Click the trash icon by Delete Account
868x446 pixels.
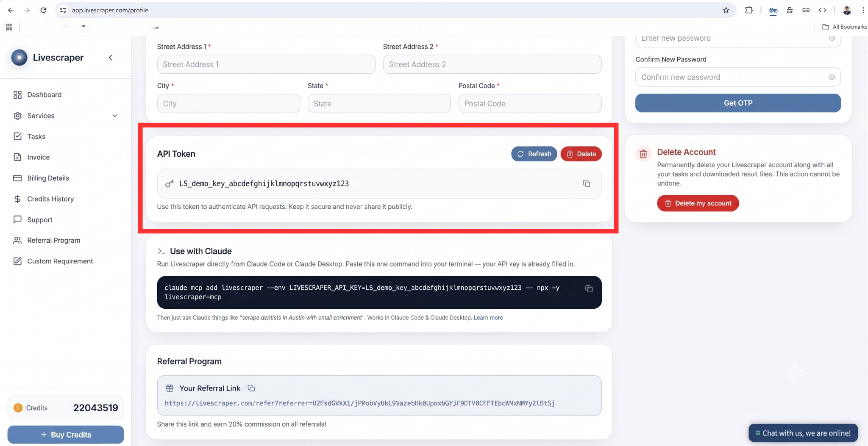point(643,154)
